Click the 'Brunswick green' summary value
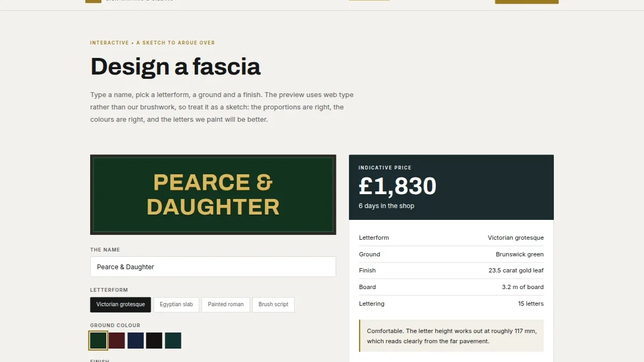This screenshot has height=362, width=644. click(x=519, y=254)
